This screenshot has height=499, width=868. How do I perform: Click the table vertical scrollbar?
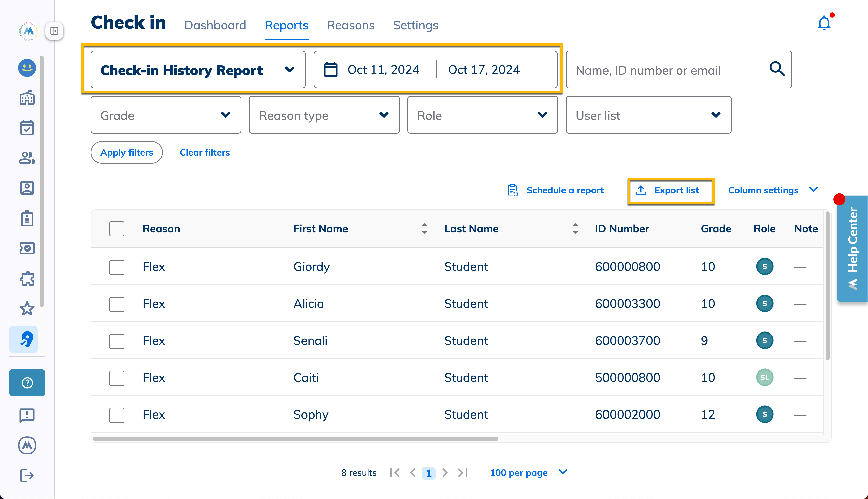point(827,285)
